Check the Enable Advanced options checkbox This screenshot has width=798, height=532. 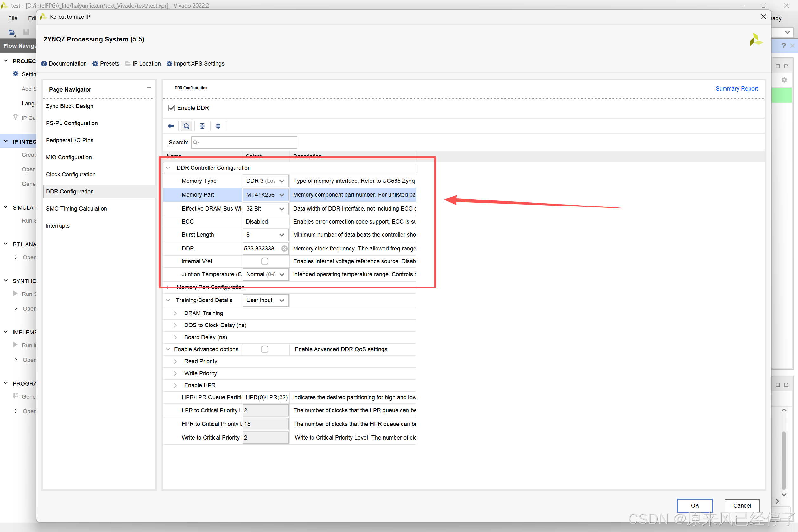click(x=265, y=349)
